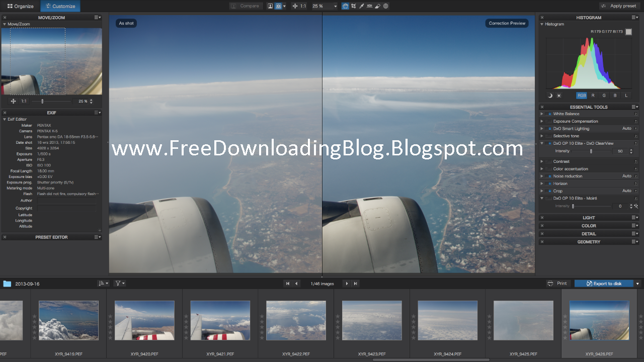Open the view mode dropdown arrow
The image size is (644, 362).
[x=284, y=6]
